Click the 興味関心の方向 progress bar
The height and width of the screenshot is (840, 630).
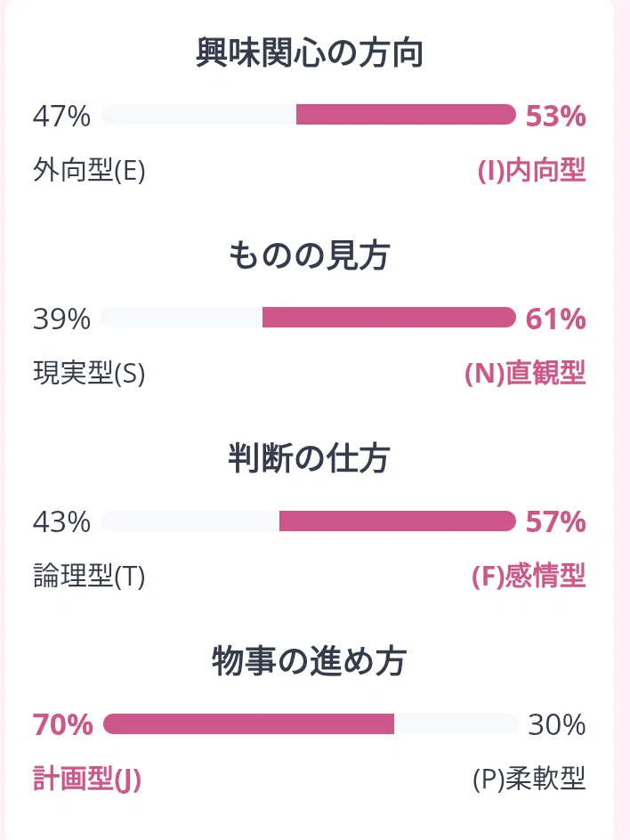coord(309,115)
